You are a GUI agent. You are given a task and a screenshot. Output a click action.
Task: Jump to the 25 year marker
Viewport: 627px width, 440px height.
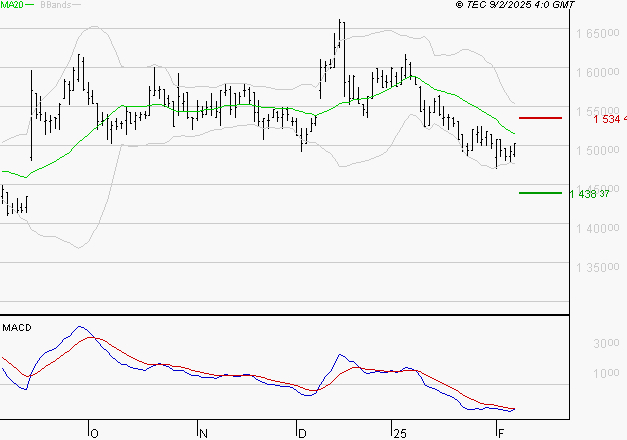(399, 432)
